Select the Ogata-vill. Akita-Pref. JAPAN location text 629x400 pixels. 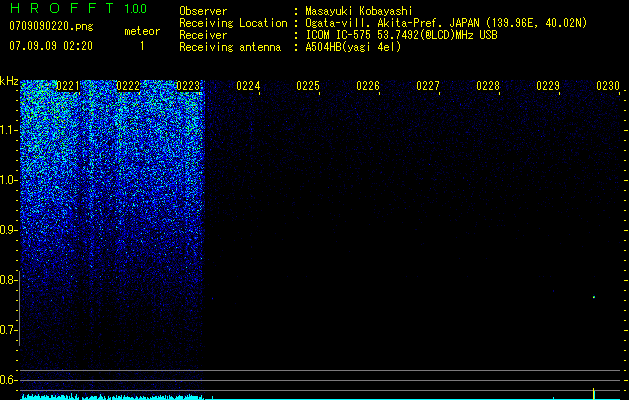(446, 23)
